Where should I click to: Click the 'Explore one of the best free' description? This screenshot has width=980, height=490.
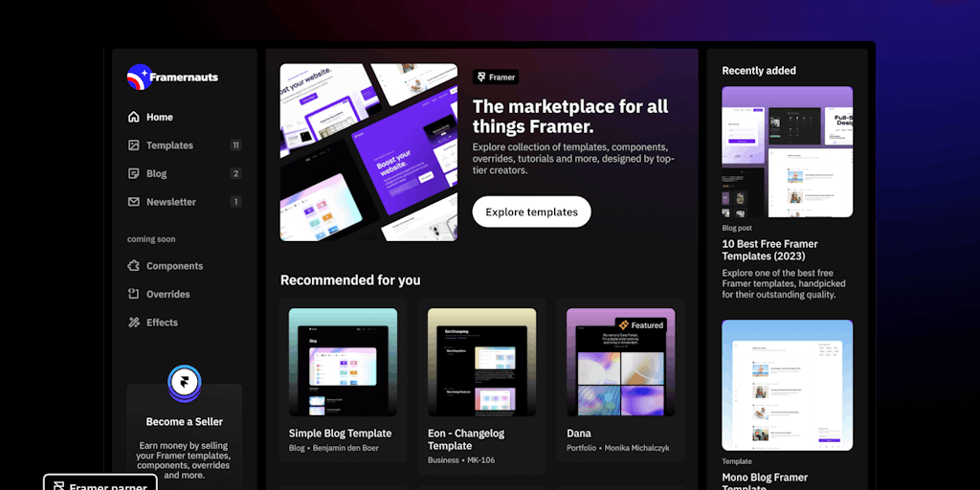[785, 283]
